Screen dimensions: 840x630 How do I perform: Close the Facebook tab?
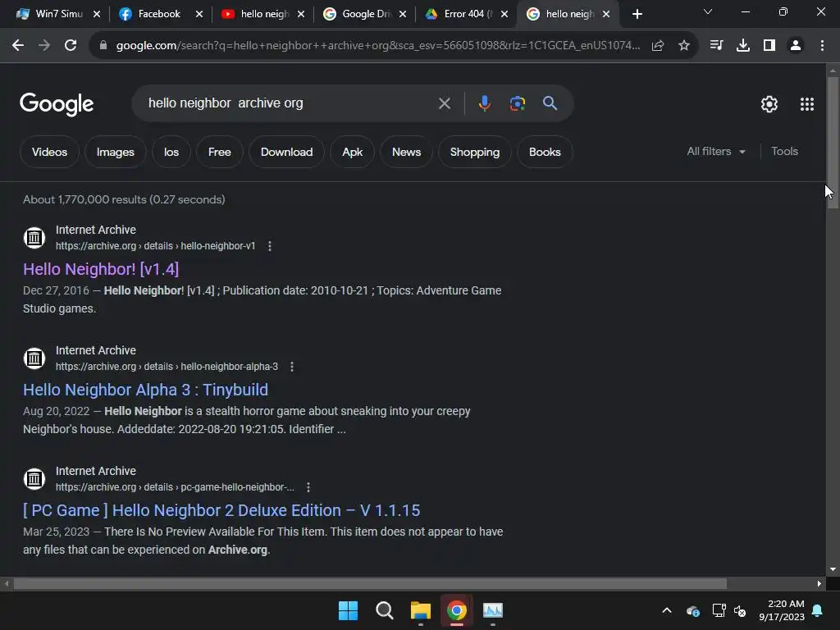[199, 14]
